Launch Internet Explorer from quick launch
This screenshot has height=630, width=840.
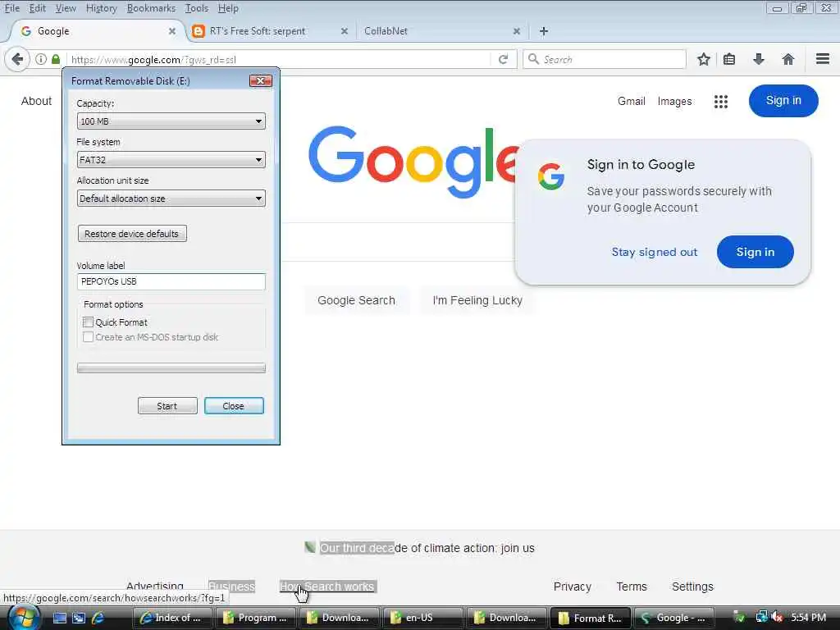(x=98, y=618)
